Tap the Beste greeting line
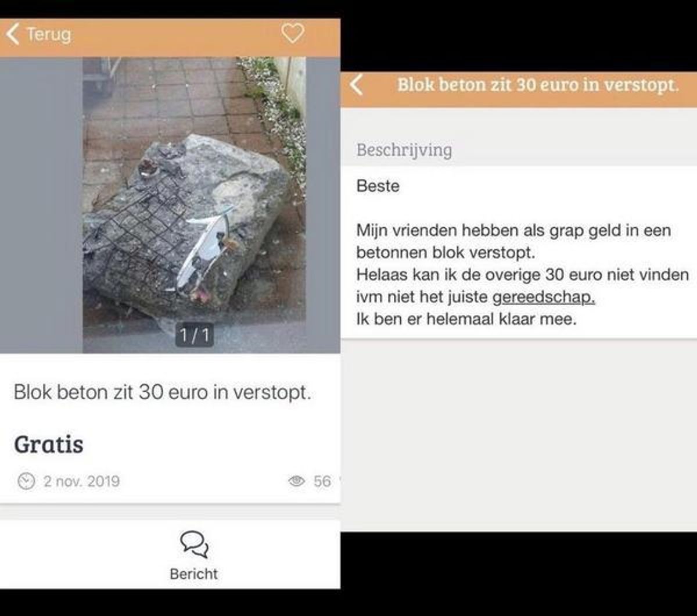 point(378,187)
